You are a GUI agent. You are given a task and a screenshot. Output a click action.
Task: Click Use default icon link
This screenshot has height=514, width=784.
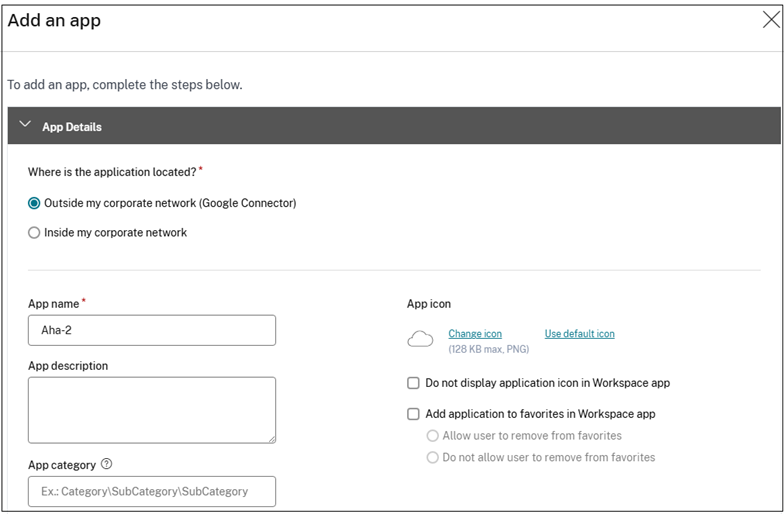pos(579,334)
